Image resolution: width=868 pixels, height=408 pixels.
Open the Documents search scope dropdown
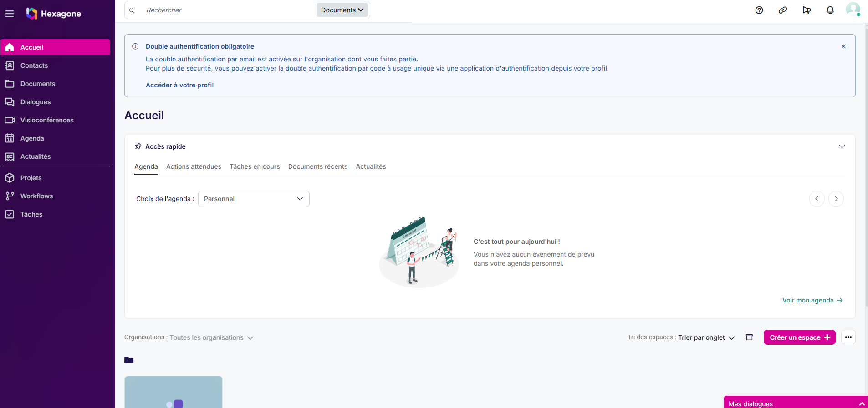[x=342, y=10]
